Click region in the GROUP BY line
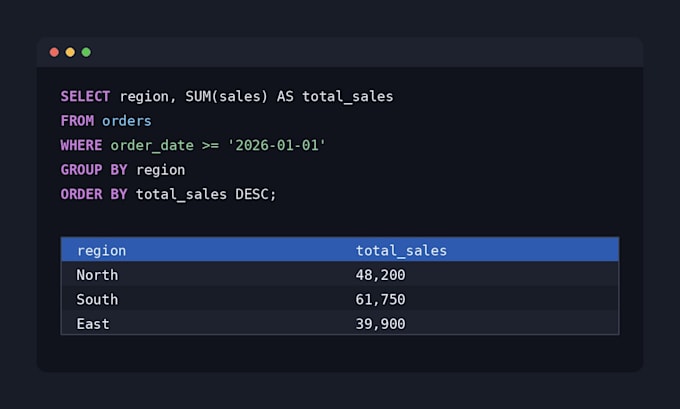680x409 pixels. (x=160, y=170)
